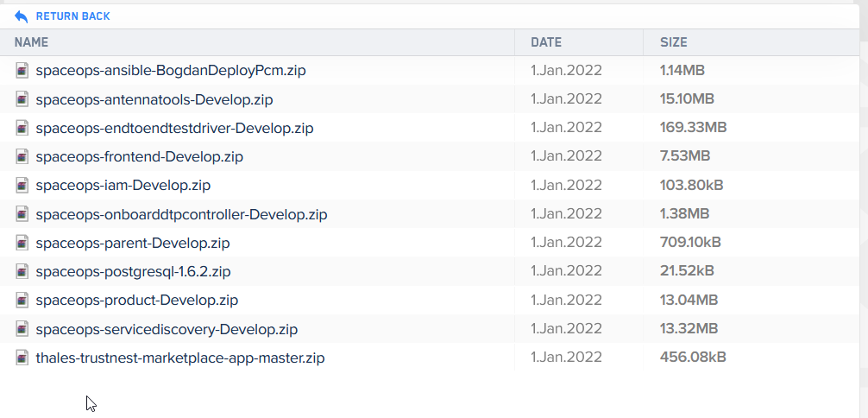Open spaceops-product-Develop.zip file name

(x=137, y=300)
